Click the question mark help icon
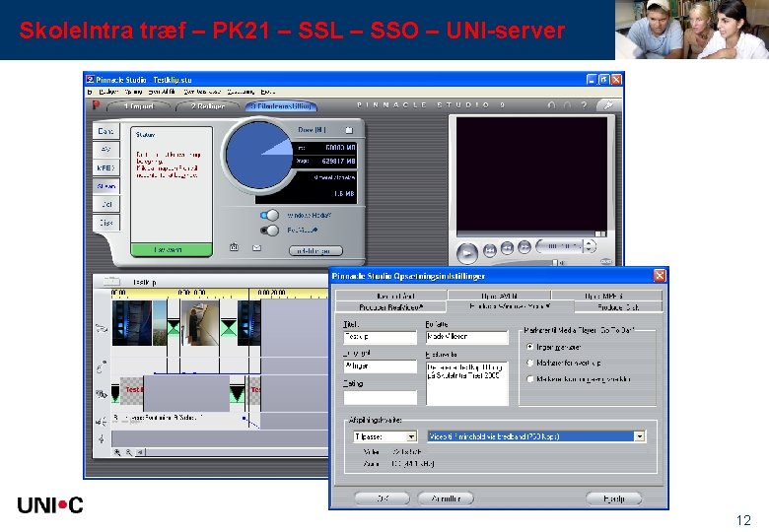This screenshot has width=769, height=532. click(x=584, y=104)
